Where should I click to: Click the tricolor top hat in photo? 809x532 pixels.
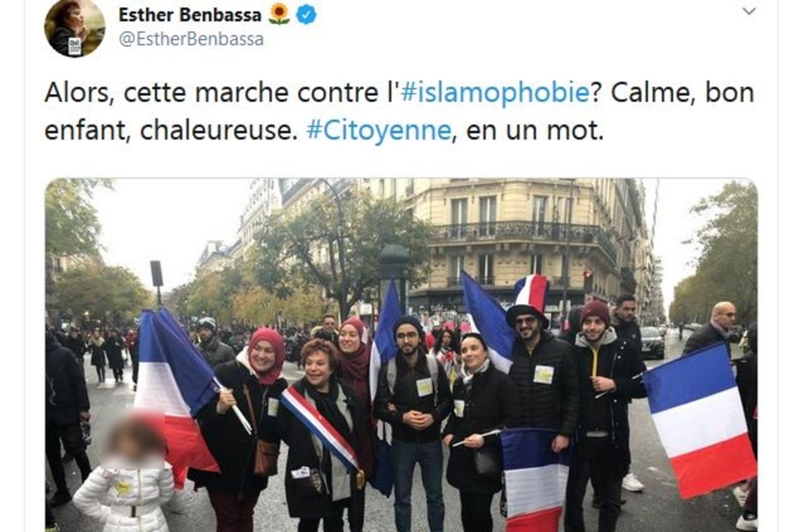(x=530, y=298)
